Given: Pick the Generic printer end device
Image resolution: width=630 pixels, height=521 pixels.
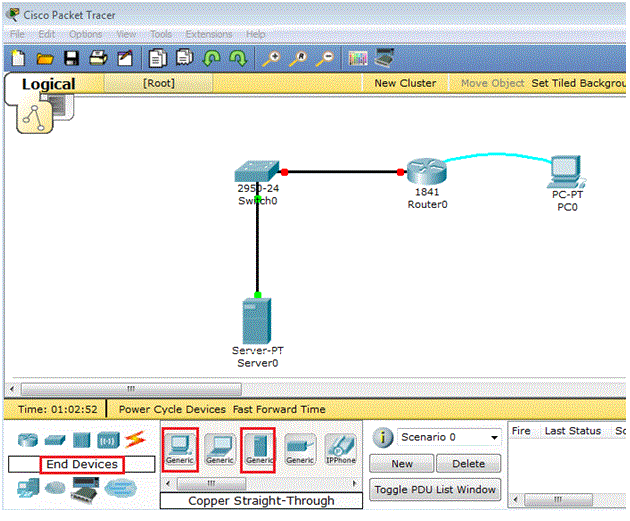Looking at the screenshot, I should pos(300,449).
